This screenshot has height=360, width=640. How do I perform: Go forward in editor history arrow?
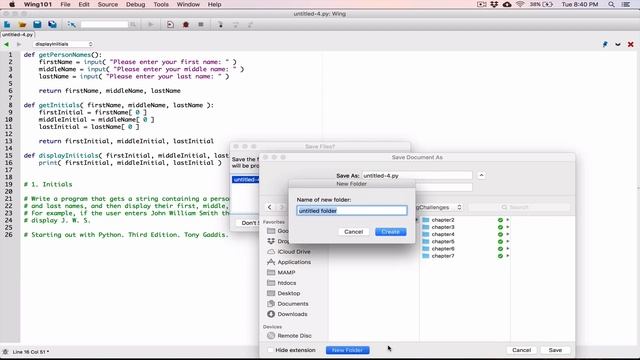(x=19, y=44)
